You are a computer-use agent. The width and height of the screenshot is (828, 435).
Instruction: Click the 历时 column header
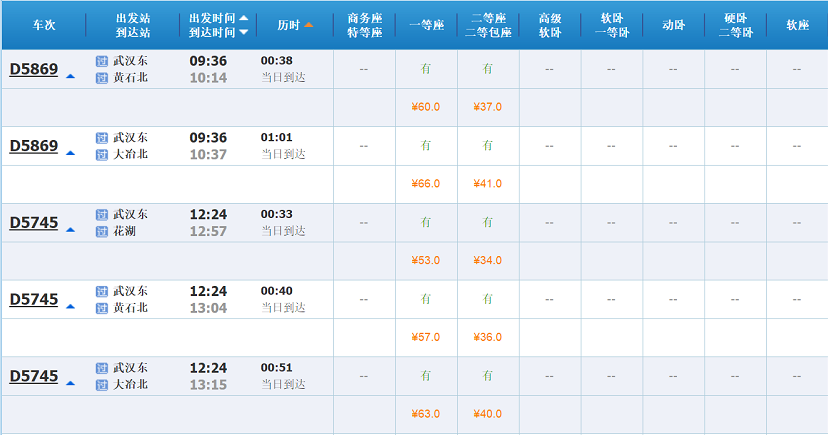click(x=289, y=25)
